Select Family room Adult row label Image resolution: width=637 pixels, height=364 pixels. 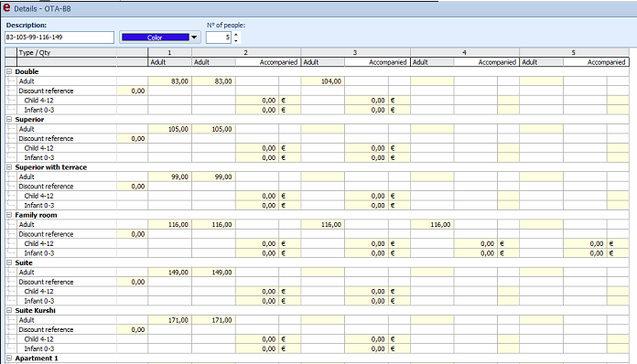tap(27, 224)
